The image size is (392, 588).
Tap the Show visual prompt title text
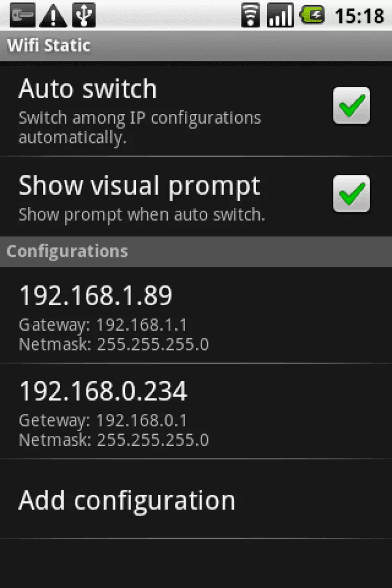[x=139, y=186]
